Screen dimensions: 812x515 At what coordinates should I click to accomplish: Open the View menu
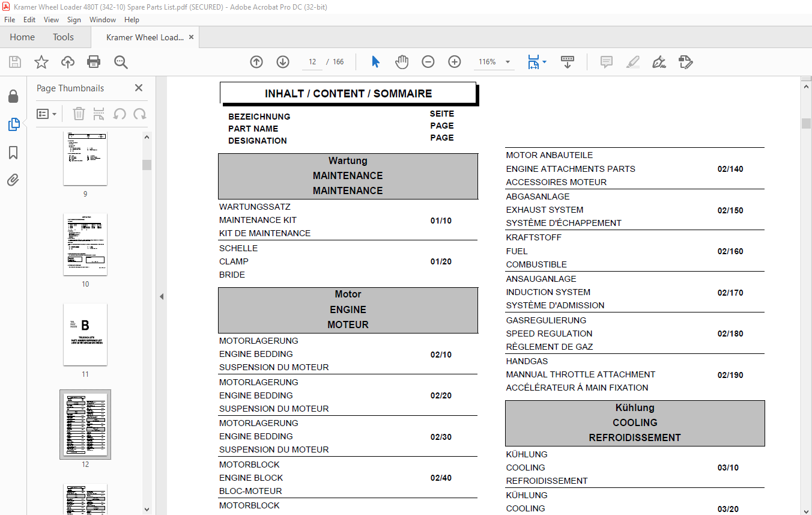pos(51,20)
